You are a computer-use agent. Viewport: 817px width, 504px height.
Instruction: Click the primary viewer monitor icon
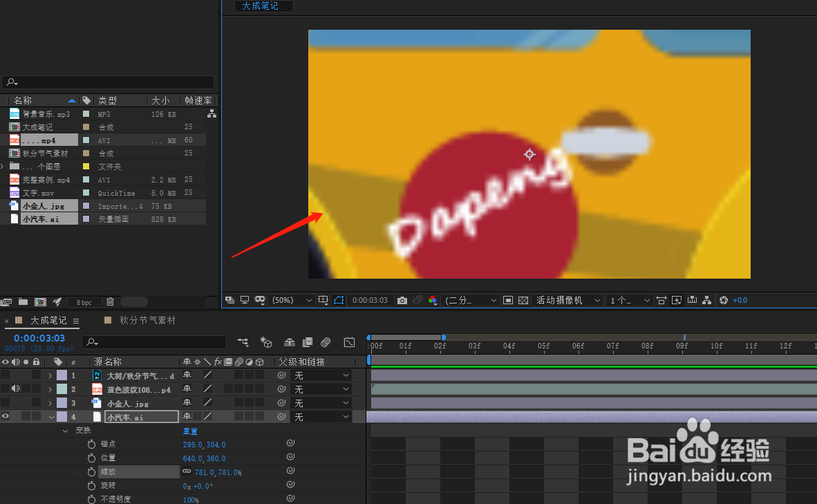tap(245, 300)
